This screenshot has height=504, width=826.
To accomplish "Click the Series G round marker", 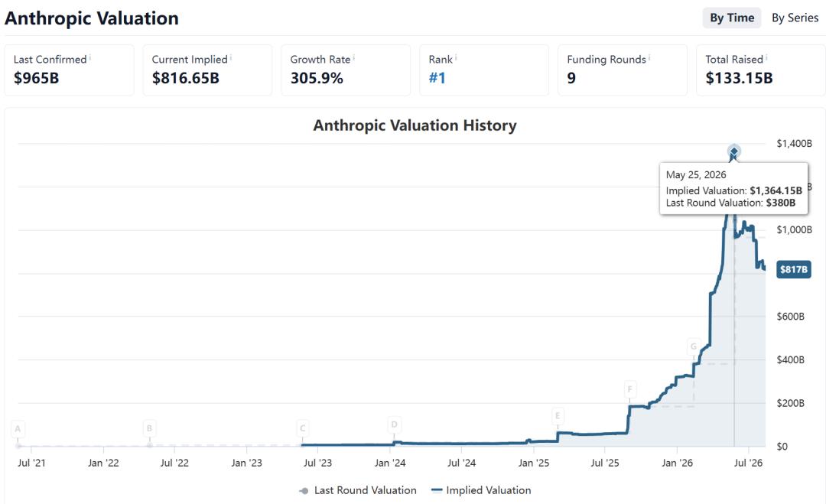I will click(x=694, y=346).
